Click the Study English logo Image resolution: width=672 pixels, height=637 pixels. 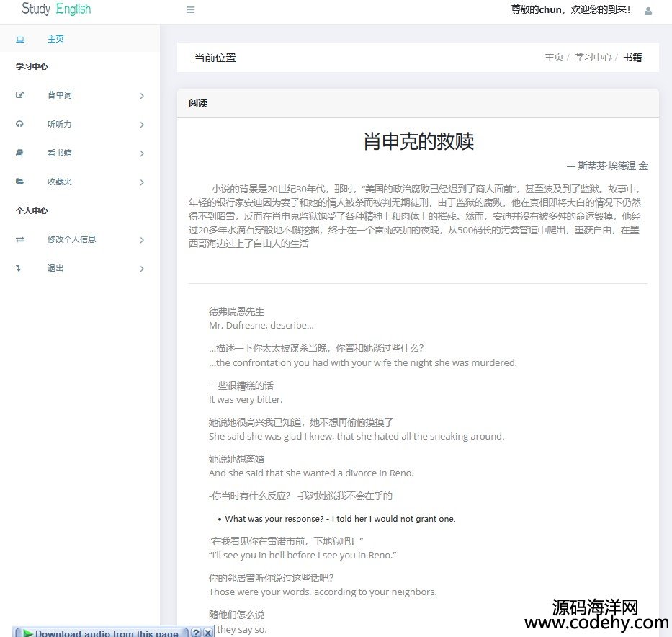(x=56, y=9)
